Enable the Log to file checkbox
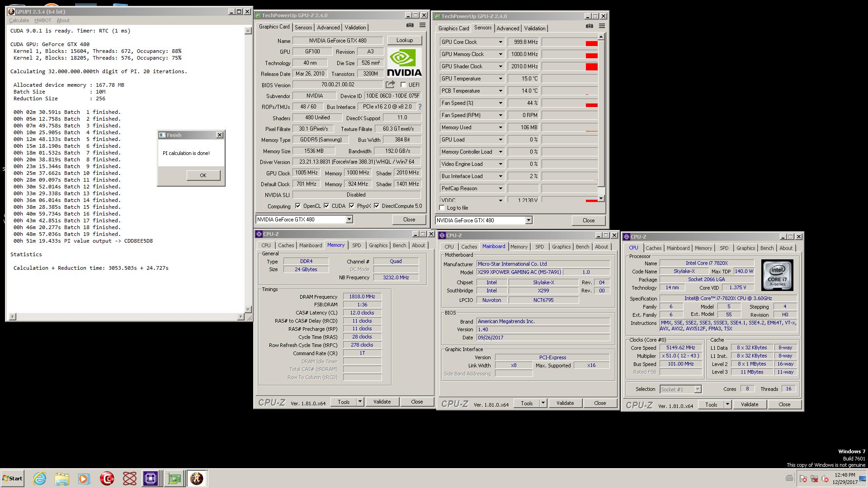The image size is (868, 488). (x=442, y=208)
